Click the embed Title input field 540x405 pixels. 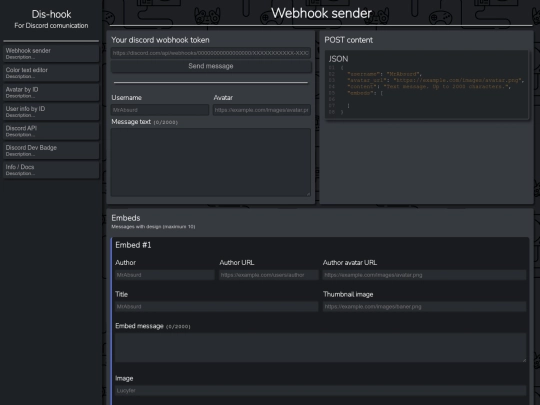217,307
